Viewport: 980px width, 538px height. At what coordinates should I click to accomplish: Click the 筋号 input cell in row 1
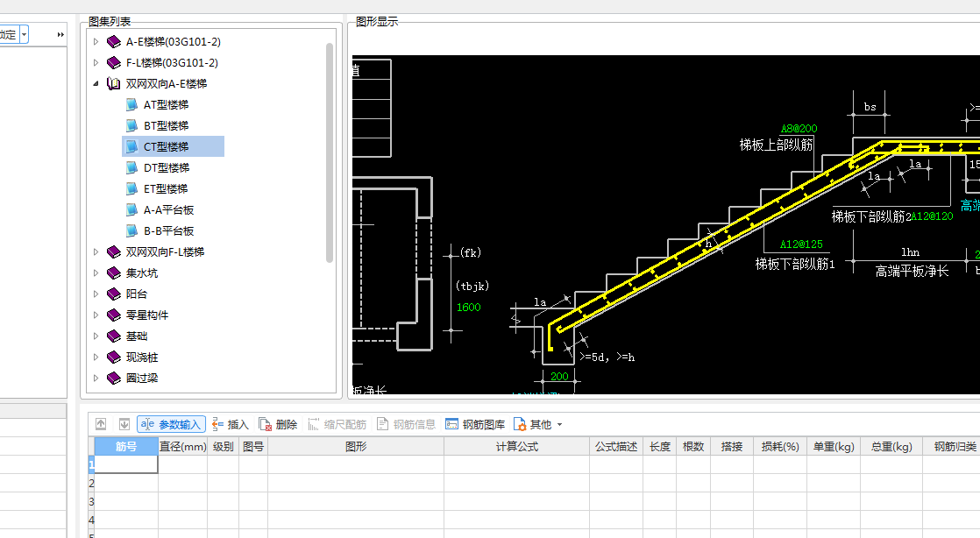pyautogui.click(x=126, y=464)
